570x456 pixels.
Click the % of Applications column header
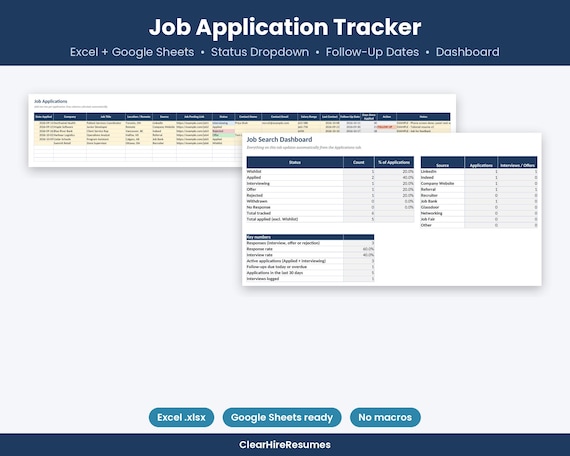[x=394, y=162]
